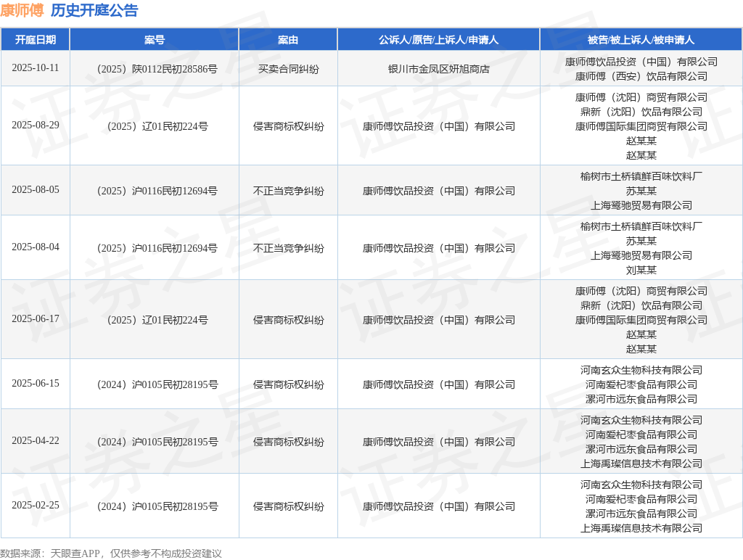Screen dimensions: 743x560
Task: Click defendant 康师傅饮品投资(中国)有限公司 in 2025-10-11 row
Action: [641, 62]
